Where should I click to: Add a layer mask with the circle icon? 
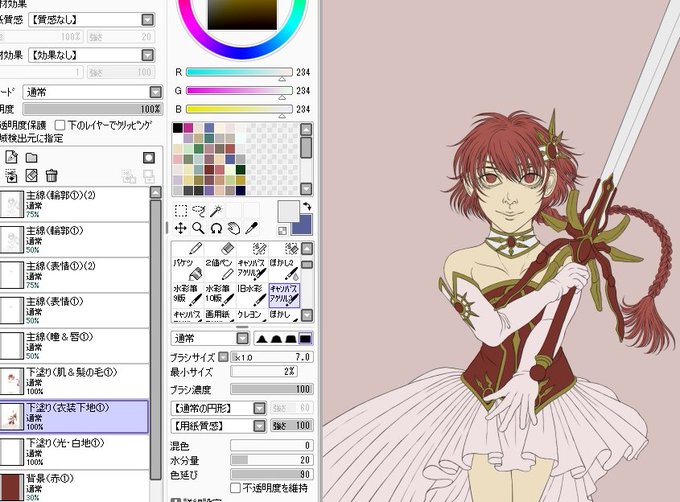click(x=149, y=157)
